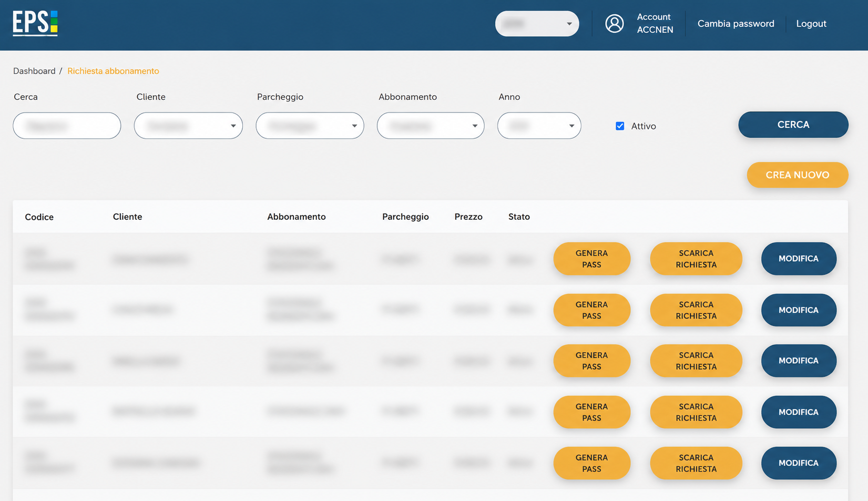Focus the Cerca search input field
This screenshot has height=501, width=868.
click(x=67, y=126)
